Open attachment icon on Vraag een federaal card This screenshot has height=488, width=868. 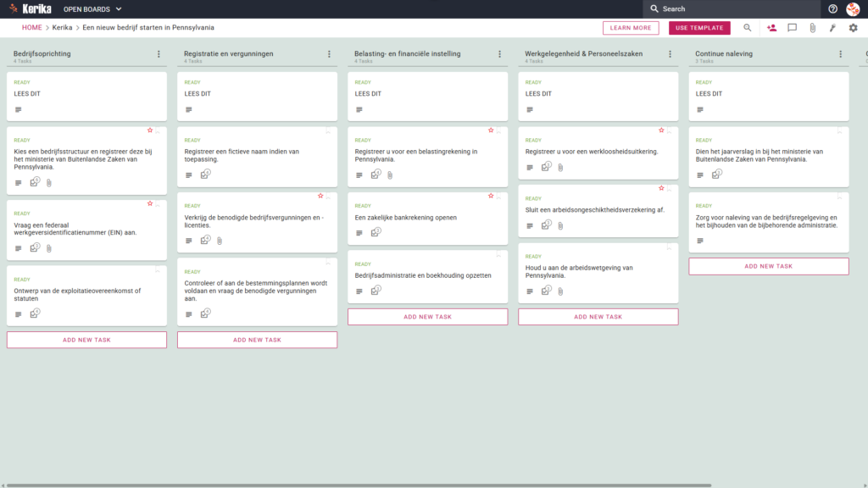(x=49, y=248)
